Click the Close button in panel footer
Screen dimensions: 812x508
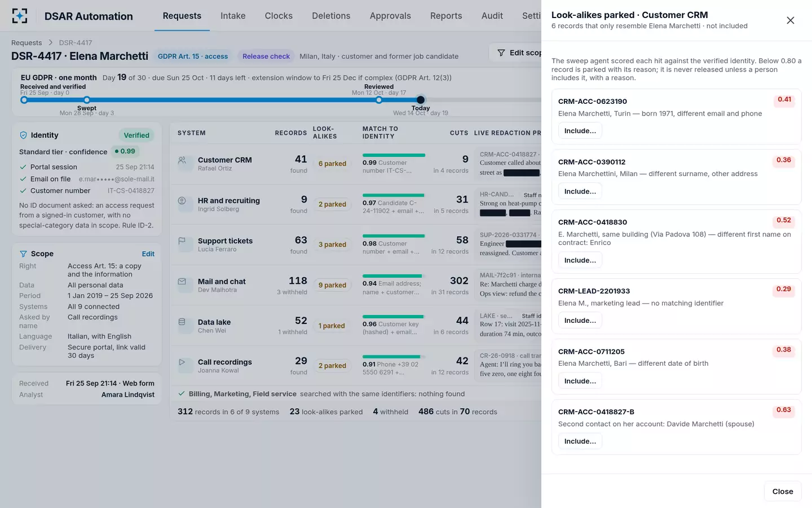tap(783, 492)
